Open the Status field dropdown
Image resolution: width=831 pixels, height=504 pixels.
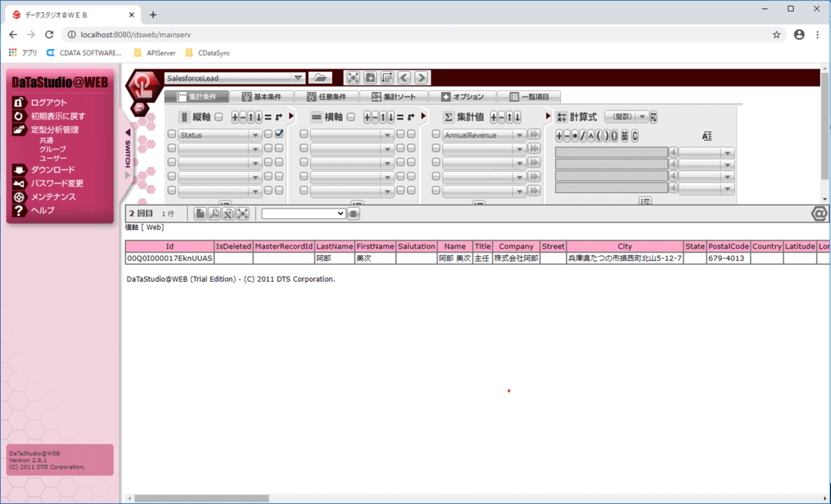[220, 135]
